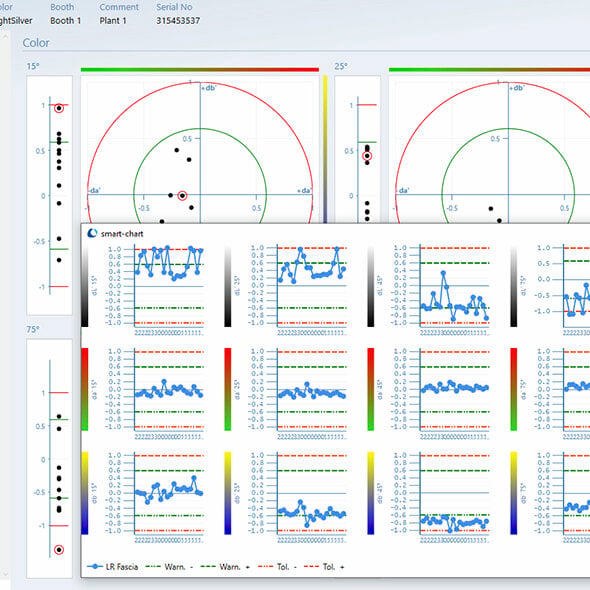Click the red-green bar beside da 15° chart

pyautogui.click(x=85, y=389)
